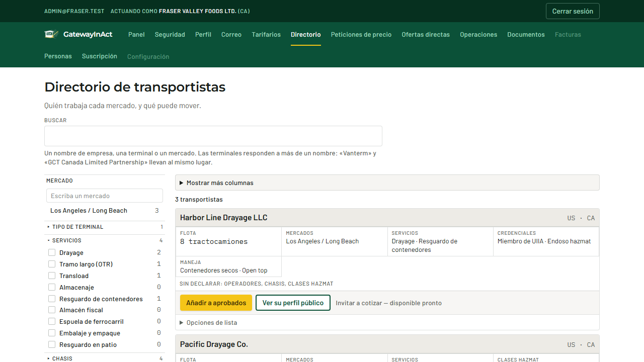Check the Transload filter box
Screen dimensions: 644x362
tap(52, 276)
